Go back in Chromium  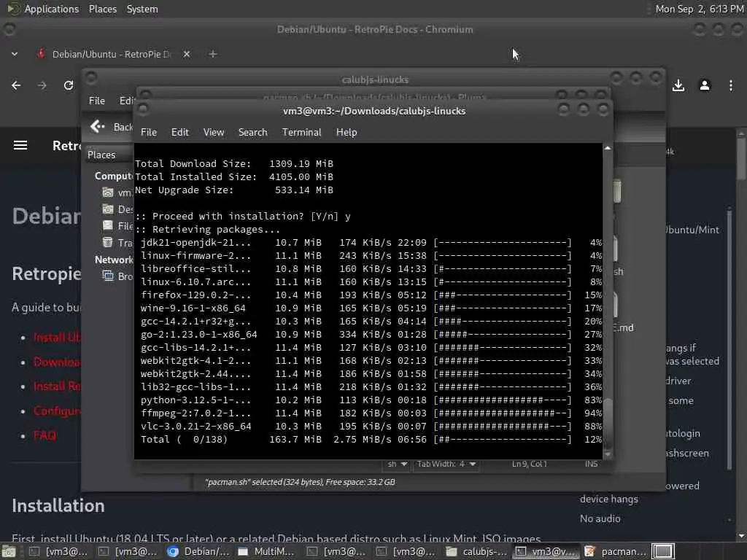coord(16,85)
